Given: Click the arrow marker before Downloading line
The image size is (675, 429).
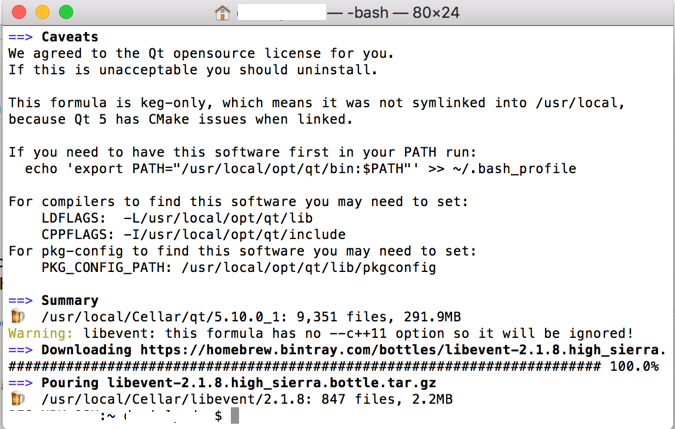Looking at the screenshot, I should 20,350.
